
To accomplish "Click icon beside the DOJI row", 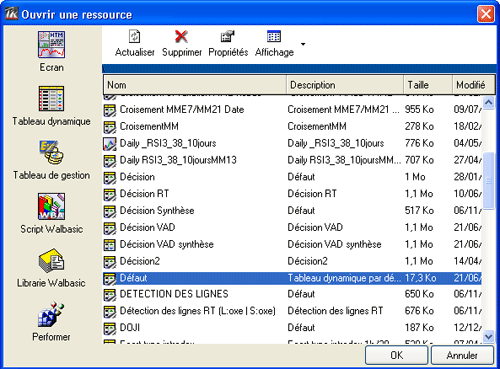I will [110, 328].
